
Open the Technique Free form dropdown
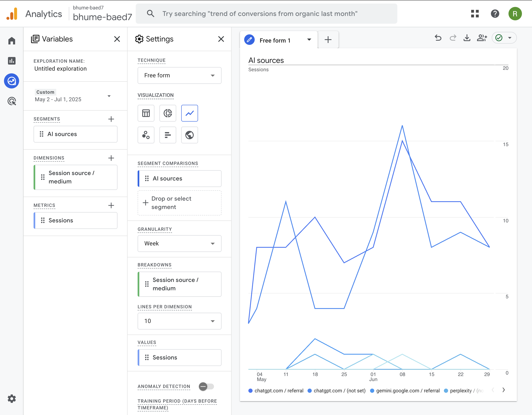click(179, 75)
